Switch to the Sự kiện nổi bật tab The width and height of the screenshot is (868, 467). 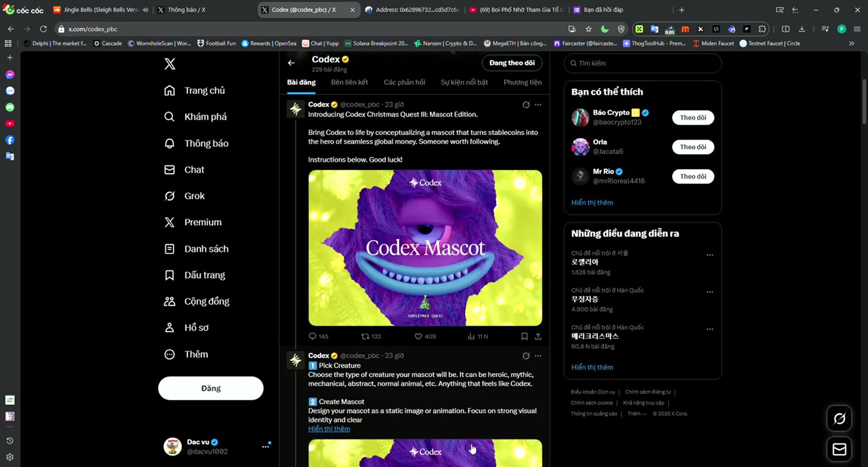coord(464,82)
